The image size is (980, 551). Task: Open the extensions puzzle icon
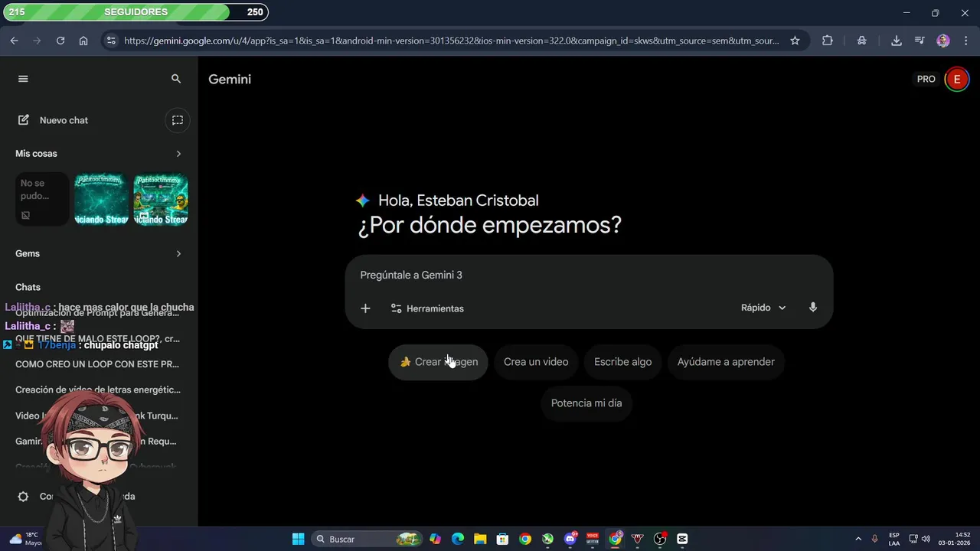[828, 41]
